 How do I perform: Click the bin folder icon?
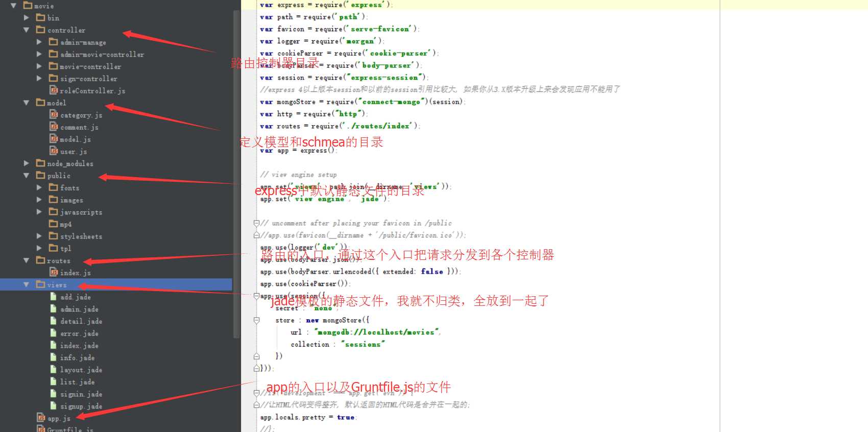(41, 17)
